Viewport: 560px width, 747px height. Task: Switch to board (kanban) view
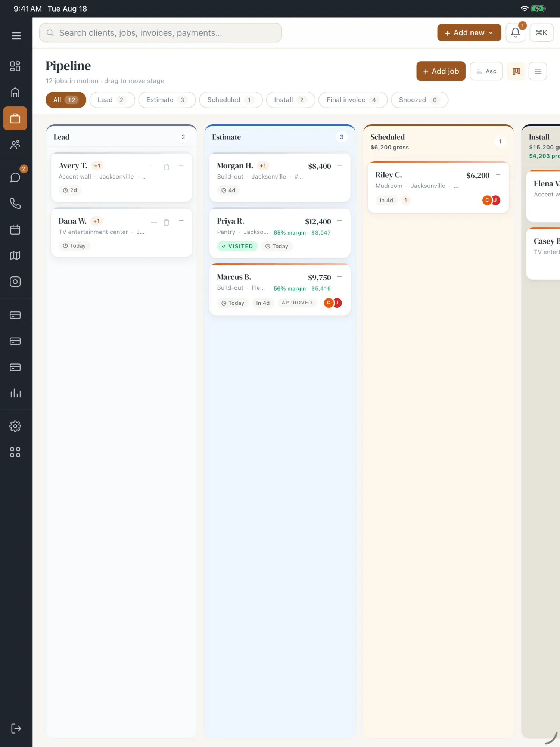pos(516,71)
